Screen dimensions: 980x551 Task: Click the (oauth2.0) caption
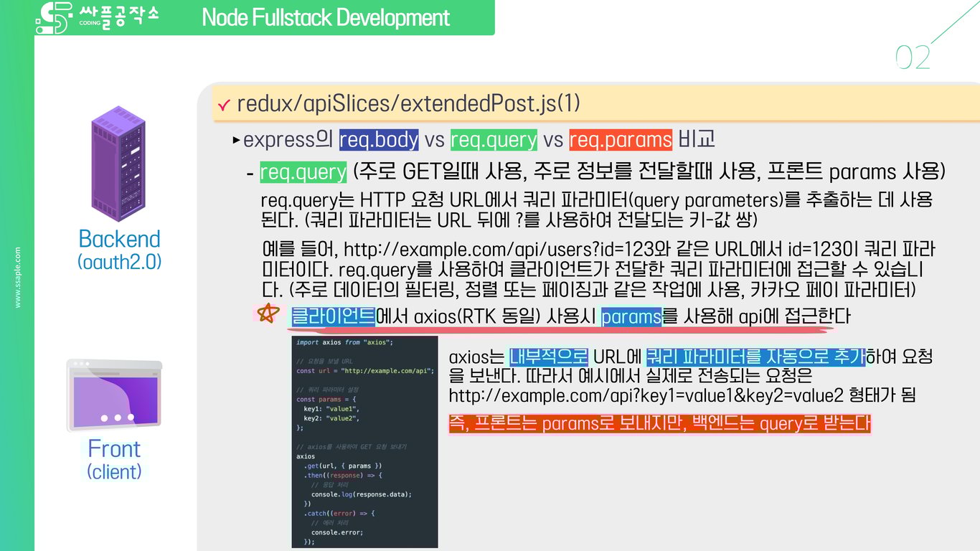(x=119, y=261)
